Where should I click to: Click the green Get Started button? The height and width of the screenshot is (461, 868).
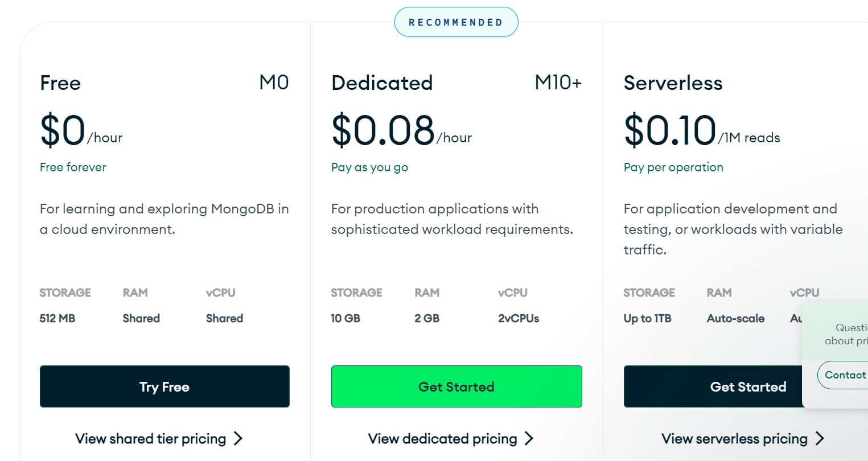[456, 386]
